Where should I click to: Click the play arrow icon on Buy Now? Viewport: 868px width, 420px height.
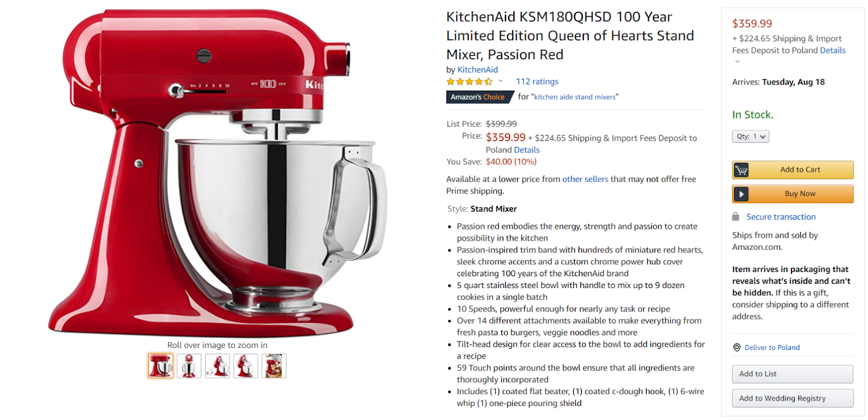tap(741, 194)
